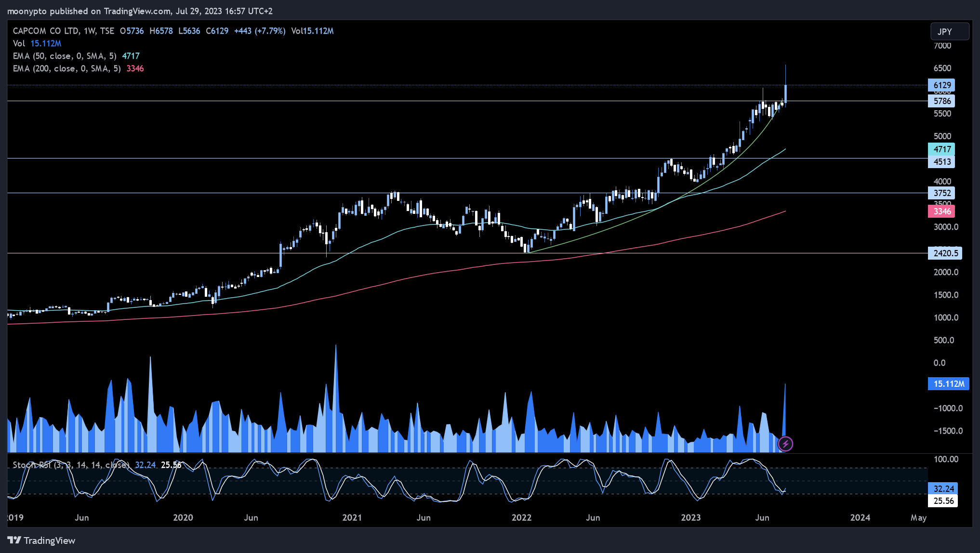Click the 6129 current price axis label
Viewport: 980px width, 553px height.
pos(941,85)
